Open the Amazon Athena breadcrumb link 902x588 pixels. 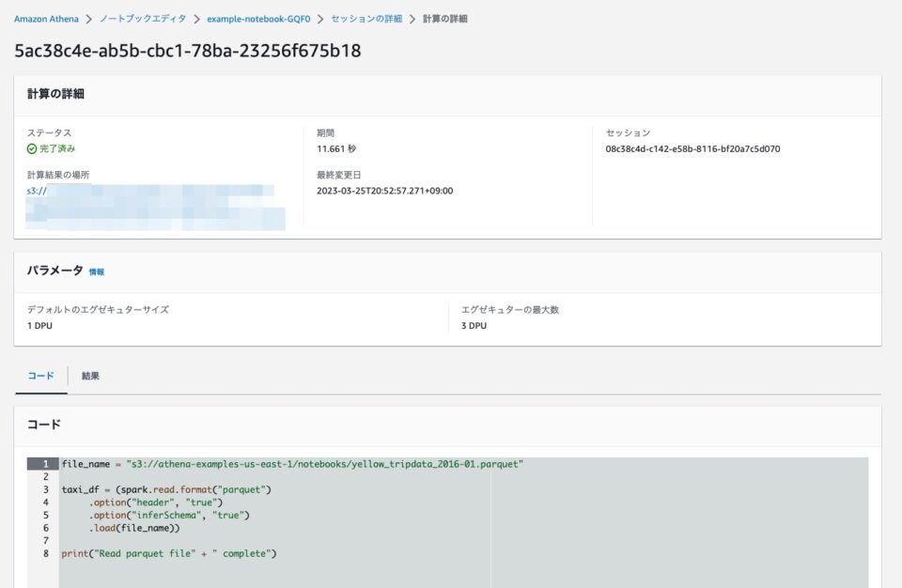click(x=46, y=19)
